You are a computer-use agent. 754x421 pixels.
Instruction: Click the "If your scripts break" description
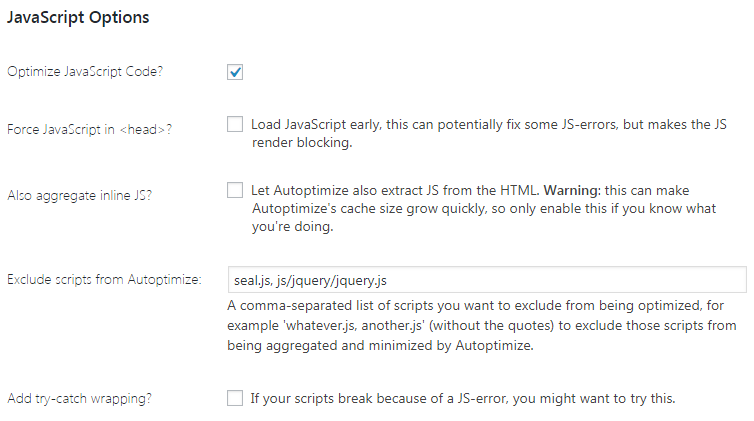pyautogui.click(x=463, y=399)
